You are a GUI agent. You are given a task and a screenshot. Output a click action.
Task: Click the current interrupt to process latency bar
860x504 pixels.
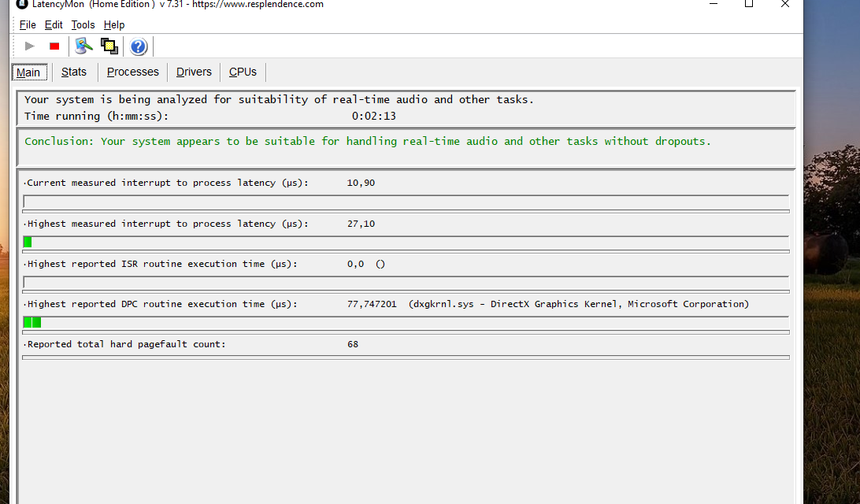[406, 202]
